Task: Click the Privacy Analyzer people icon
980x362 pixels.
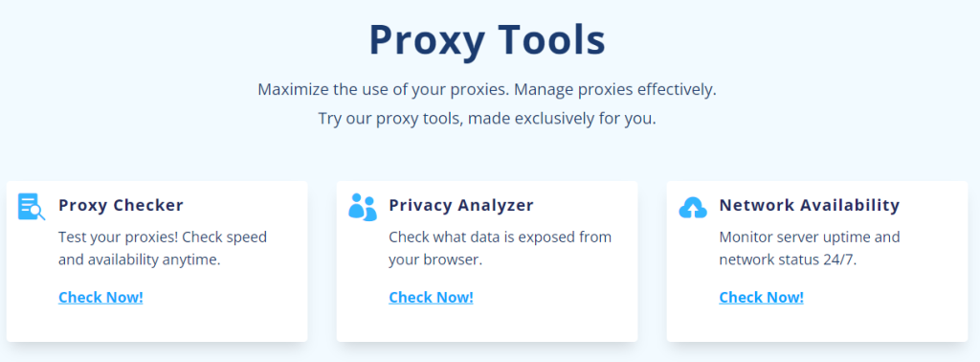Action: tap(363, 207)
